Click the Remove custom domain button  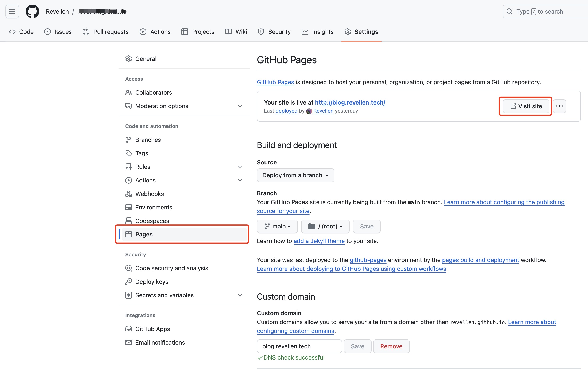point(391,346)
